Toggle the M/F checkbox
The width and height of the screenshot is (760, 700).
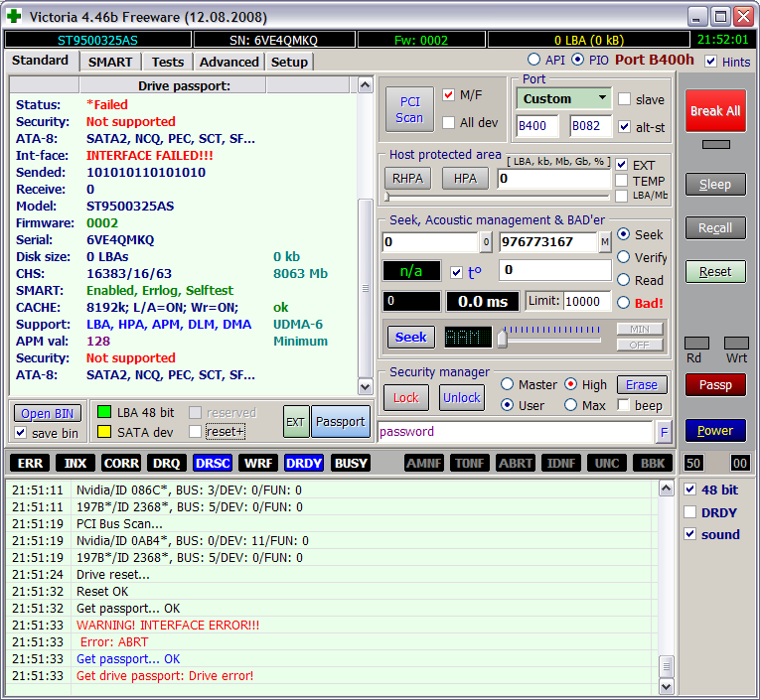pos(448,94)
